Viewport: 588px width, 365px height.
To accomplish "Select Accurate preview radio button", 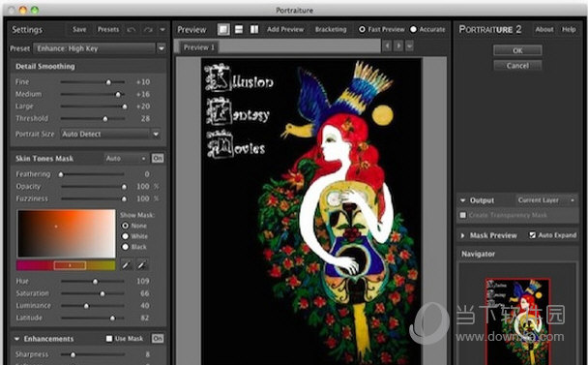I will coord(413,29).
